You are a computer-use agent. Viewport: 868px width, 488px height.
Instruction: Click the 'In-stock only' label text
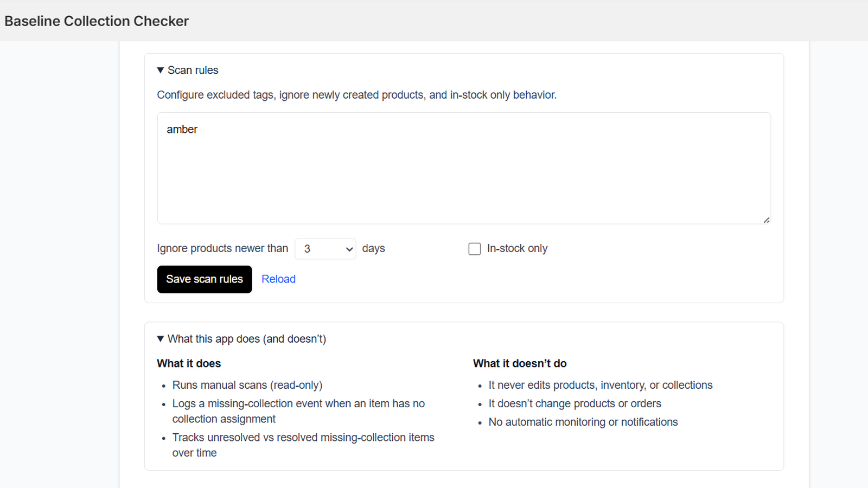pos(517,248)
